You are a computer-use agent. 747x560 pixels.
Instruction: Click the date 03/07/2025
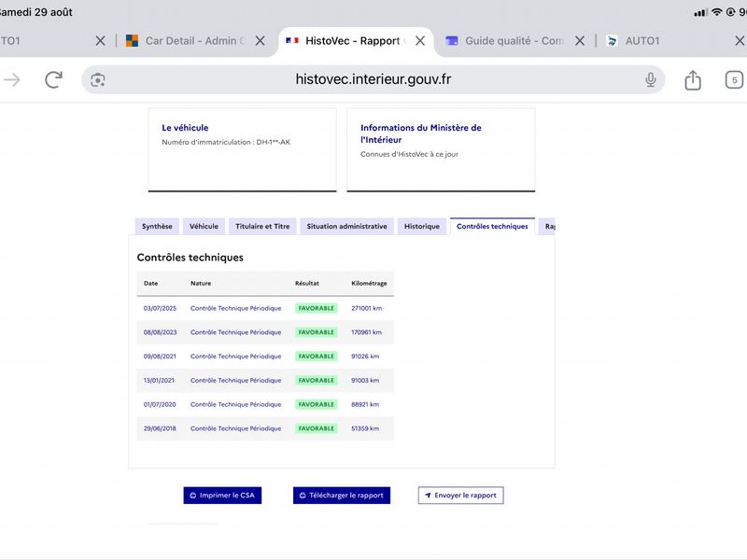pyautogui.click(x=160, y=308)
